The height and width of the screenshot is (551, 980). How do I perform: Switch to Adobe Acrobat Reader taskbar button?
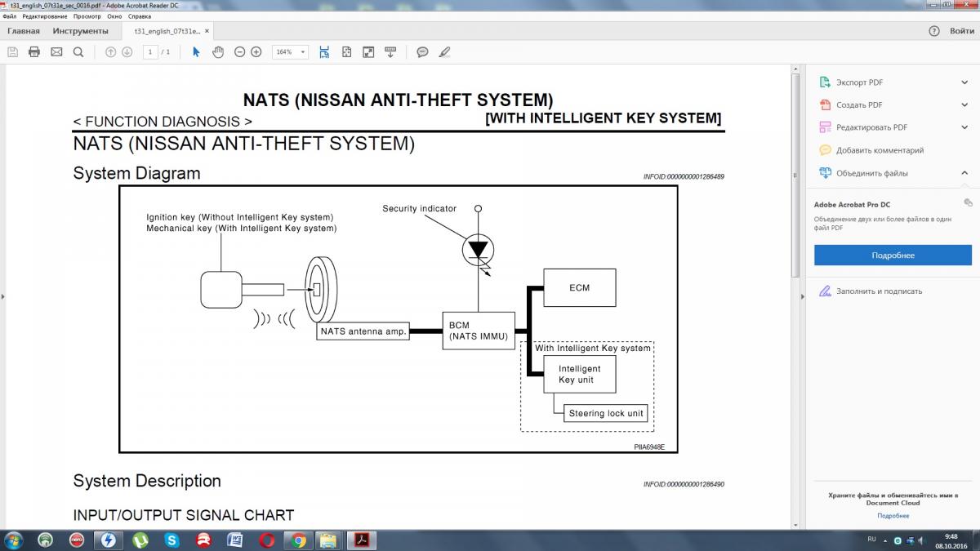(x=362, y=540)
